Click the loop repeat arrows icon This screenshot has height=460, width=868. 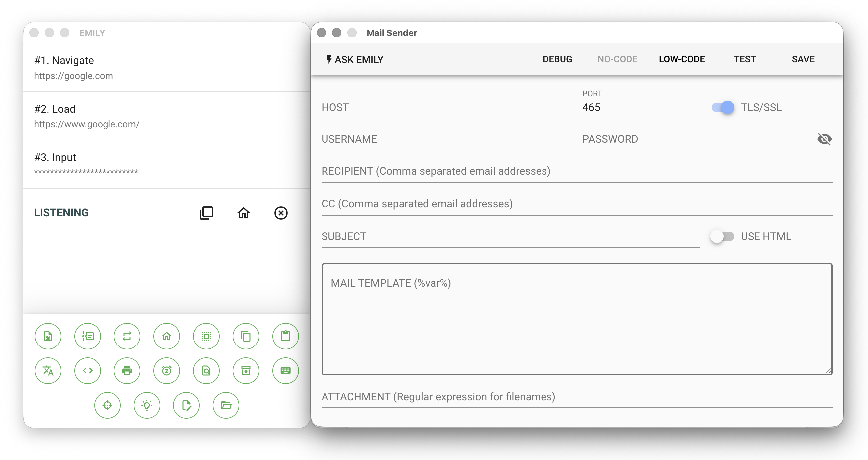tap(127, 336)
